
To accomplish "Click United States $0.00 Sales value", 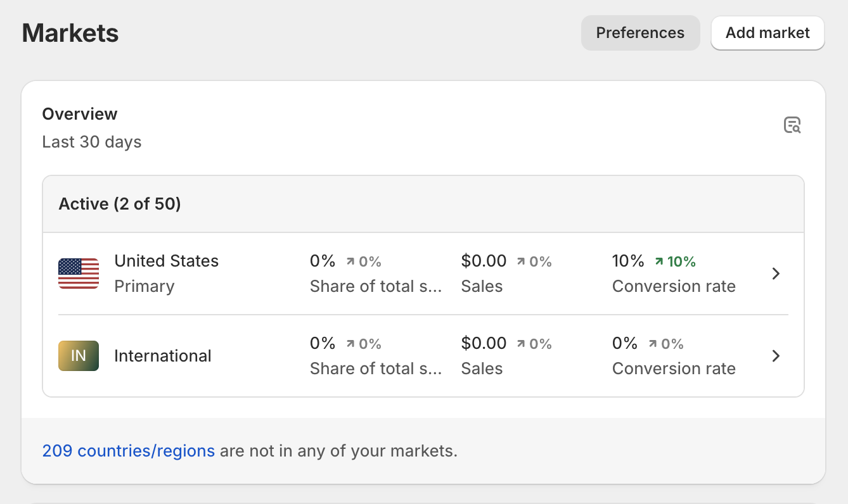I will [x=484, y=261].
